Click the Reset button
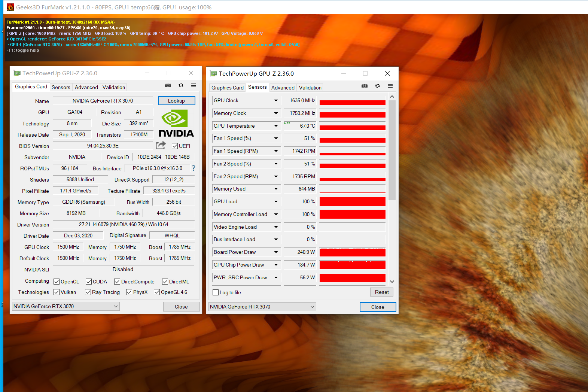This screenshot has height=392, width=588. tap(382, 292)
